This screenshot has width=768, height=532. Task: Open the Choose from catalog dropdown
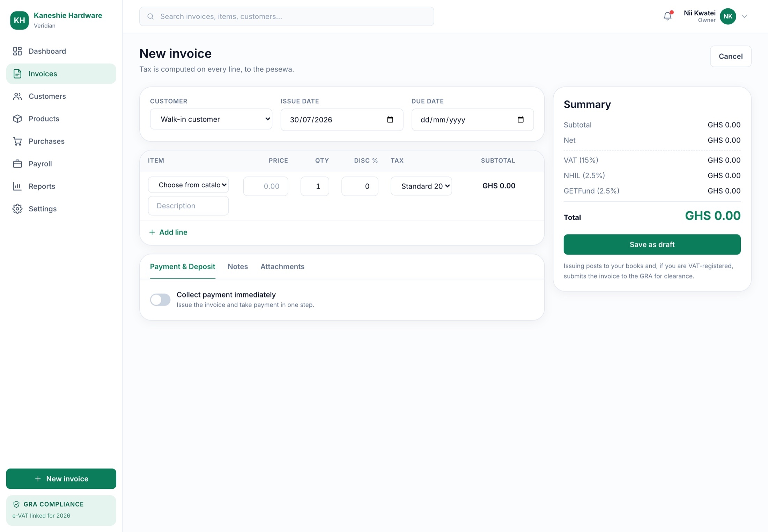(x=189, y=185)
